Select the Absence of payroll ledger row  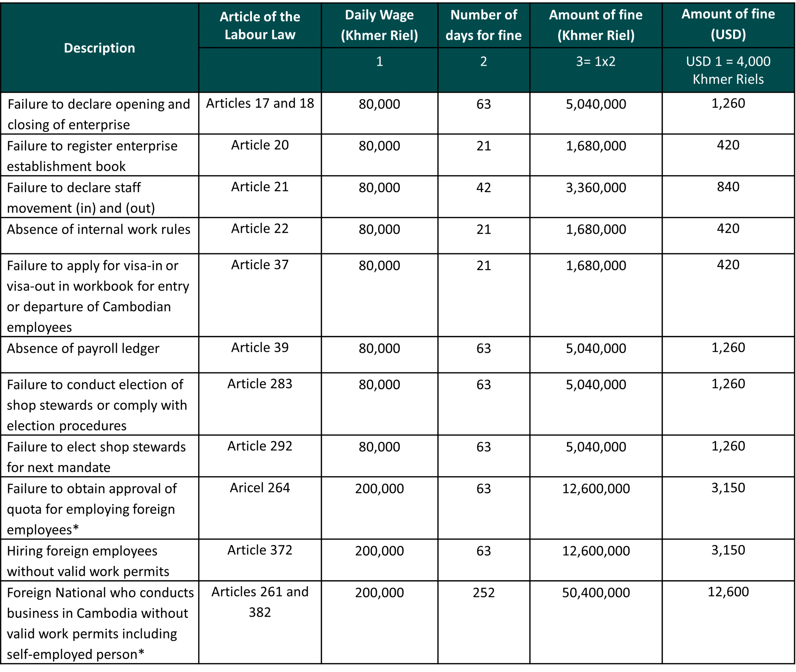[x=83, y=349]
